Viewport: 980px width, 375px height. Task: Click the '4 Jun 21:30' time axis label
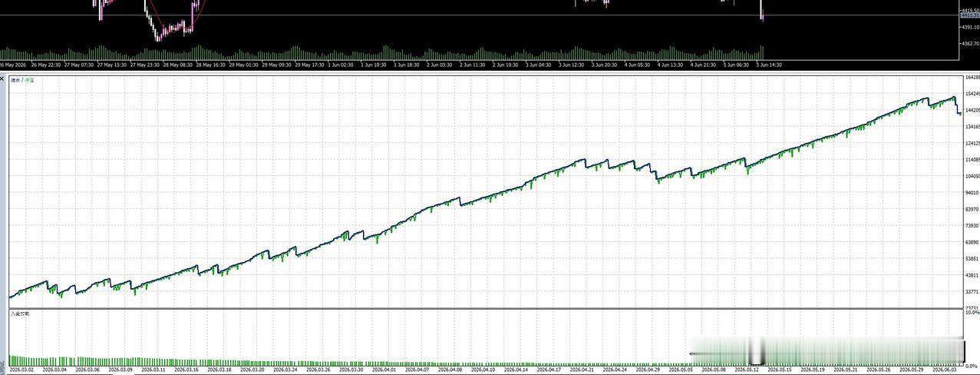coord(703,65)
